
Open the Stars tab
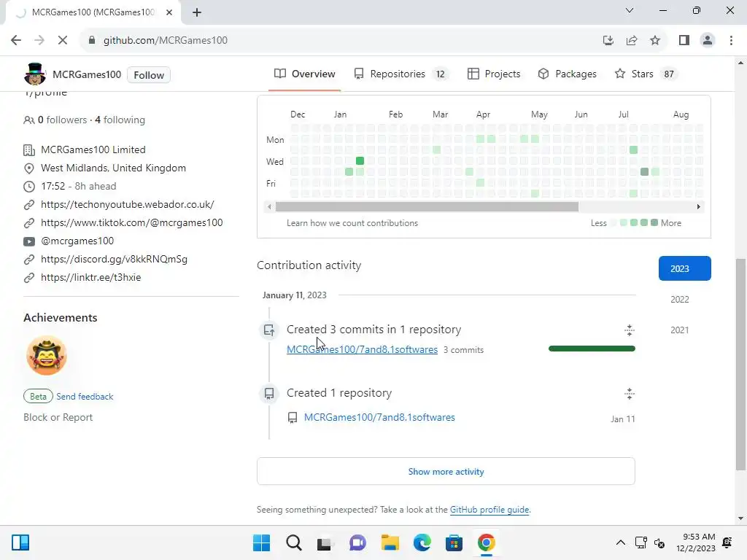click(646, 74)
